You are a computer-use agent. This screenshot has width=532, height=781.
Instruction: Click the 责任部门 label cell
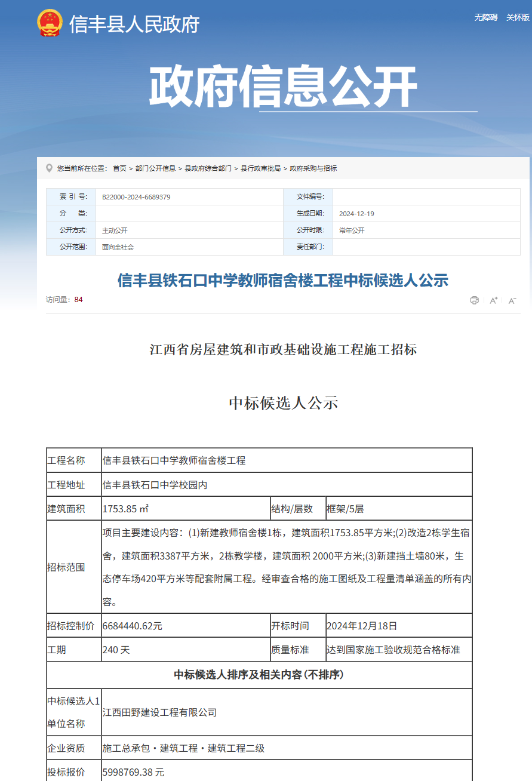308,247
